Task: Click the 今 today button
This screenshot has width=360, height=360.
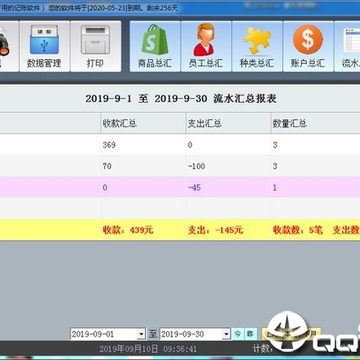Action: (237, 334)
